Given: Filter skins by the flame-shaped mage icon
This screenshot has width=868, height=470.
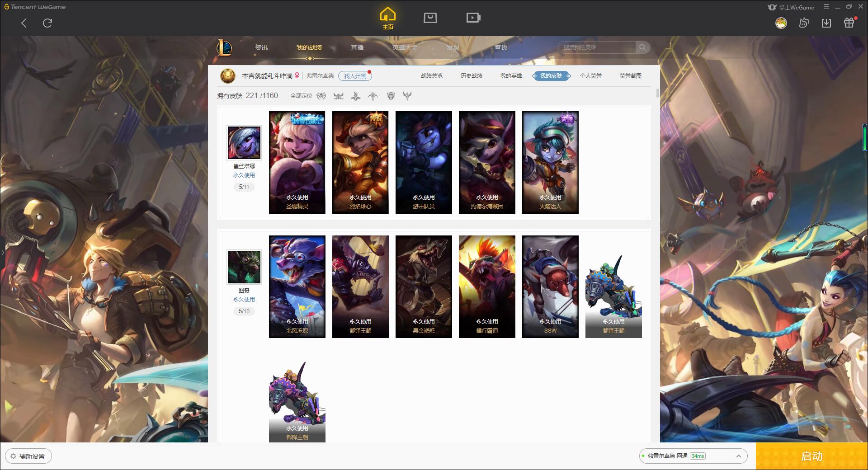Looking at the screenshot, I should 356,96.
